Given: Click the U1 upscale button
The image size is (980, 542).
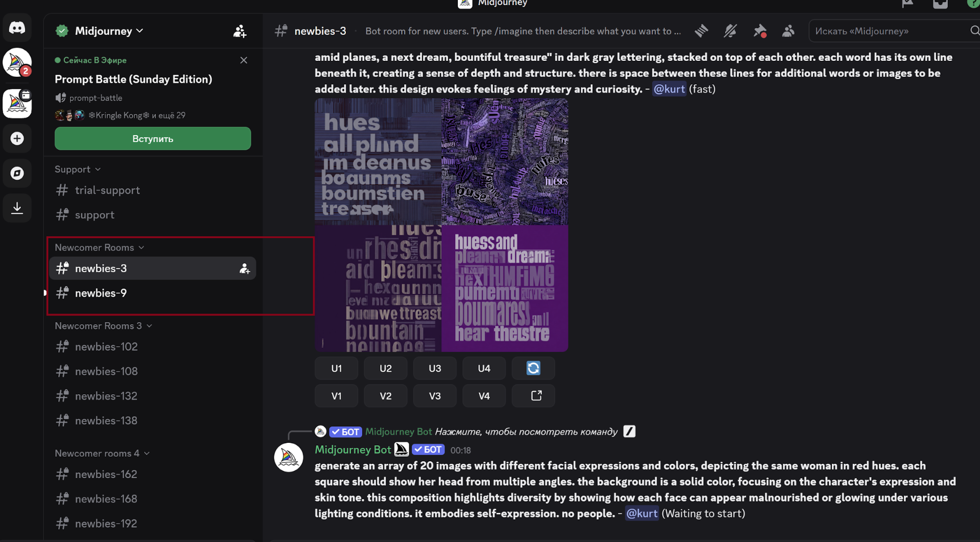Looking at the screenshot, I should 336,368.
